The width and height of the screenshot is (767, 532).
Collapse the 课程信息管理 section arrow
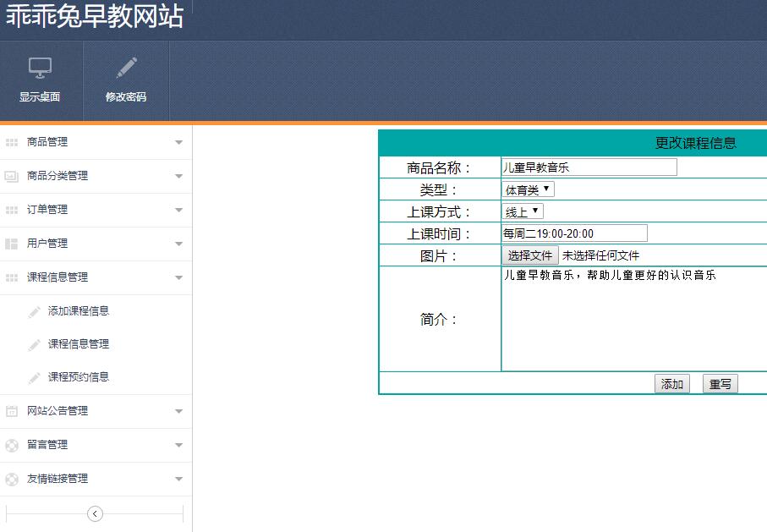click(178, 277)
